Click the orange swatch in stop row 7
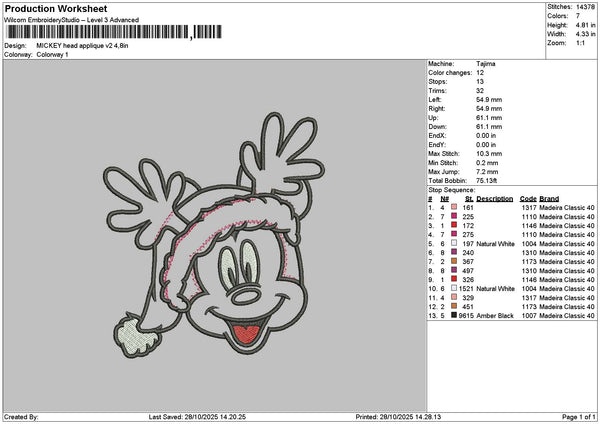The height and width of the screenshot is (424, 600). (x=454, y=261)
